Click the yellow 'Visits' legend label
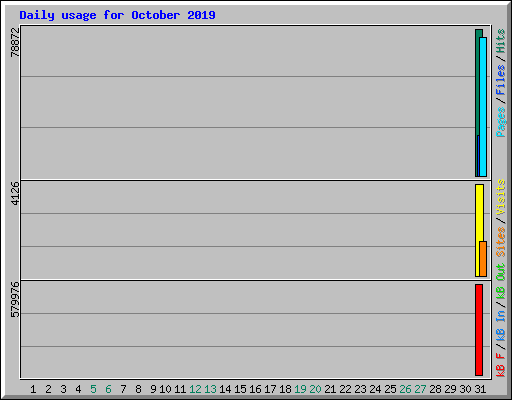This screenshot has width=512, height=400. click(501, 197)
